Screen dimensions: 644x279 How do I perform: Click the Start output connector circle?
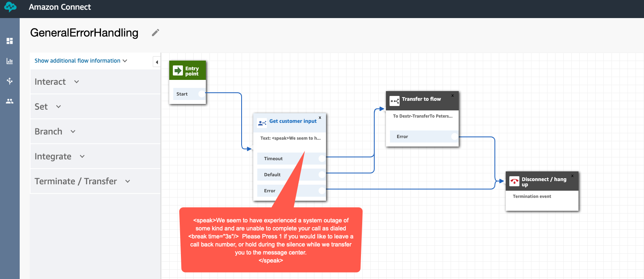202,94
